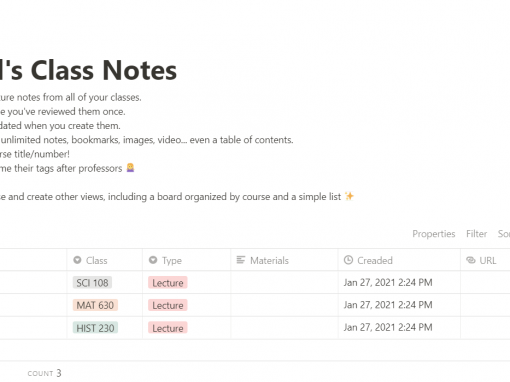Screen dimensions: 510x382
Task: Click the Creaded column clock icon
Action: (x=348, y=260)
